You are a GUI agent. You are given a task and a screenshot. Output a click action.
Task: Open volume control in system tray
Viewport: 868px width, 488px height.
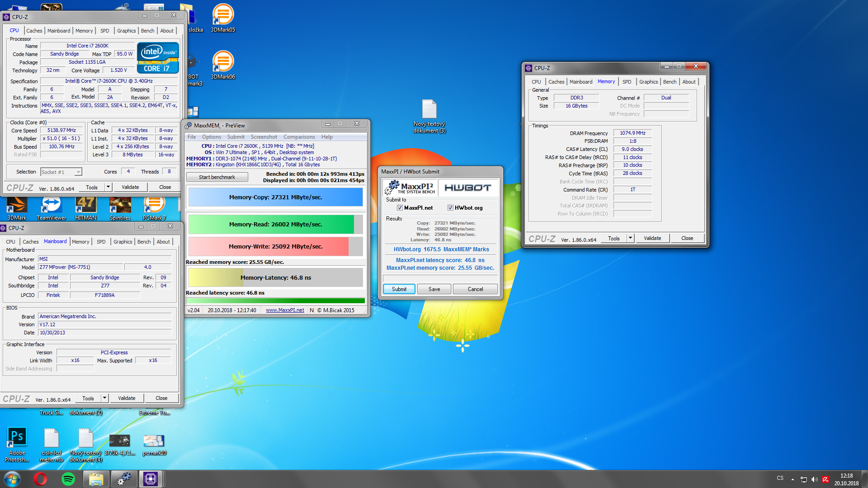pyautogui.click(x=814, y=479)
